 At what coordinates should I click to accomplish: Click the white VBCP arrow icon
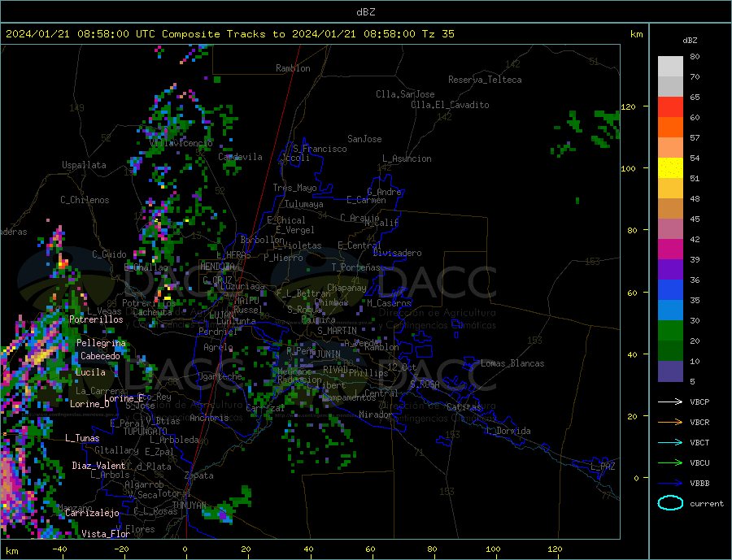[x=670, y=402]
